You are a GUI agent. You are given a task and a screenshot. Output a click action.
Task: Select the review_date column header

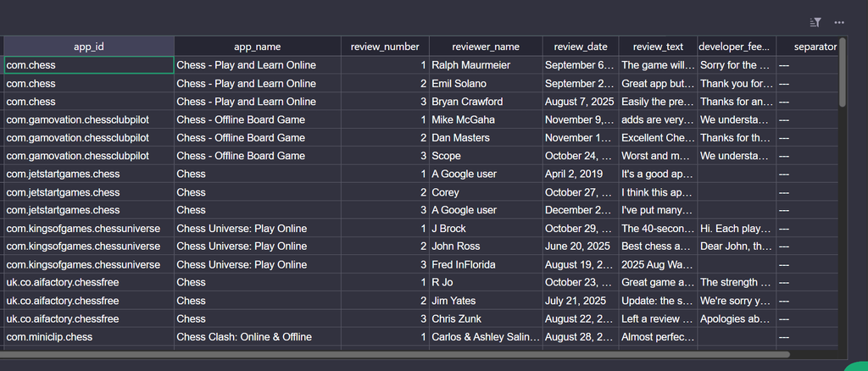(581, 47)
